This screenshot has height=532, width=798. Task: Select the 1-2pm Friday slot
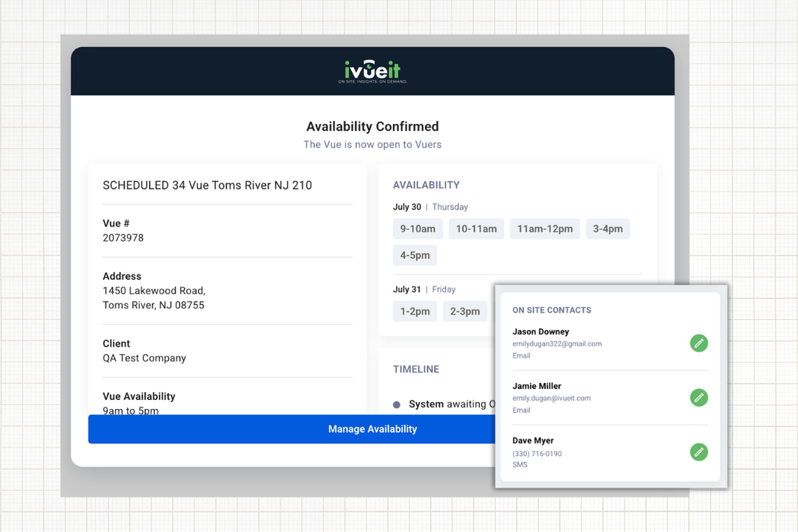415,312
